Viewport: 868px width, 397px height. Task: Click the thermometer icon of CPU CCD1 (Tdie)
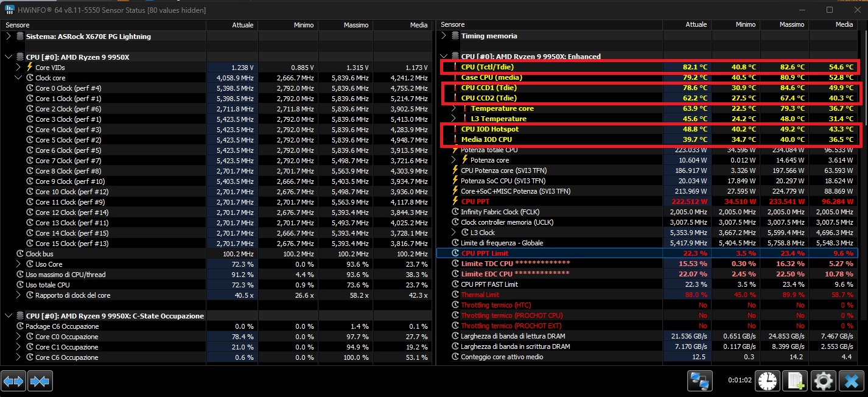tap(455, 88)
